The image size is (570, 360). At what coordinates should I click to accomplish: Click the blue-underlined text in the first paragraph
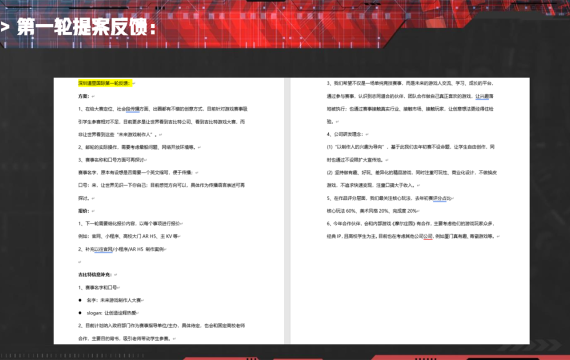pyautogui.click(x=133, y=109)
